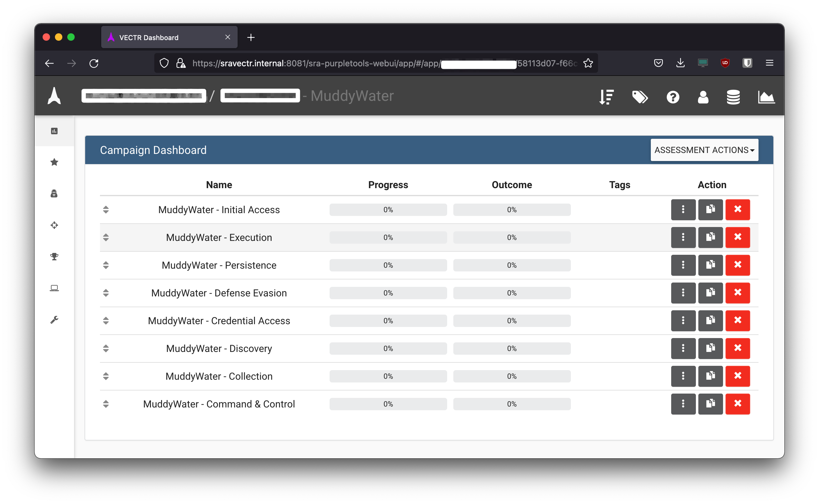This screenshot has width=819, height=504.
Task: Select the VECTR Dashboard browser tab
Action: 169,37
